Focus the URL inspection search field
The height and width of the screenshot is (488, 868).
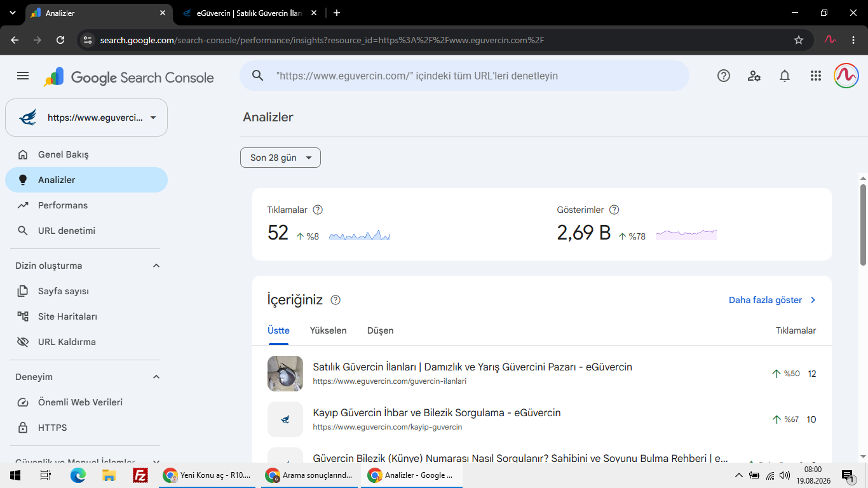[x=465, y=76]
